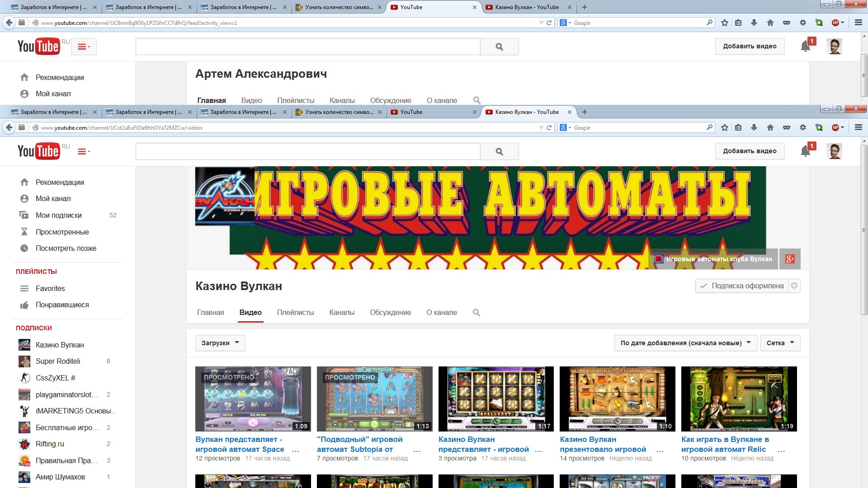Open Казино Вулкан представляет video title link
The height and width of the screenshot is (488, 868).
[x=484, y=444]
